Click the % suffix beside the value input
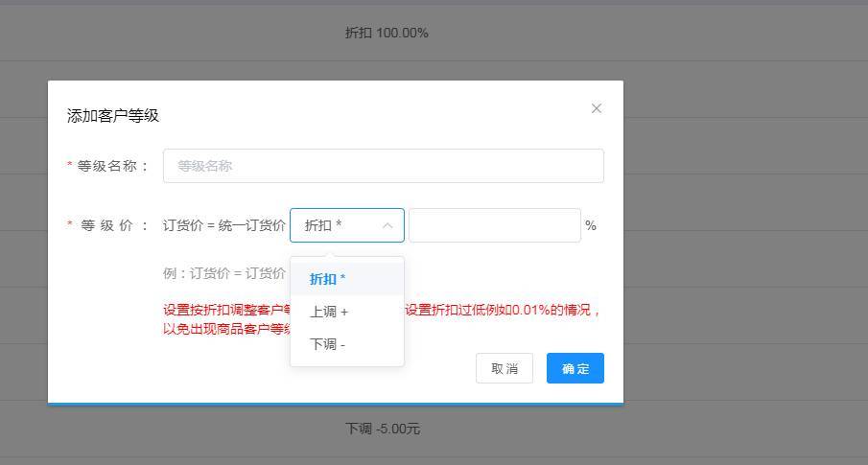Screen dimensions: 868x465 pyautogui.click(x=591, y=225)
